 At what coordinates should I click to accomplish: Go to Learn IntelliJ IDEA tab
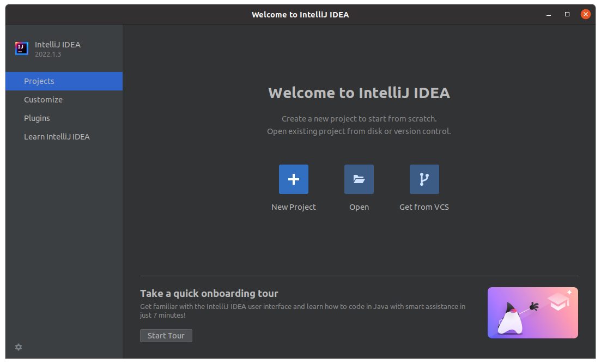[57, 137]
